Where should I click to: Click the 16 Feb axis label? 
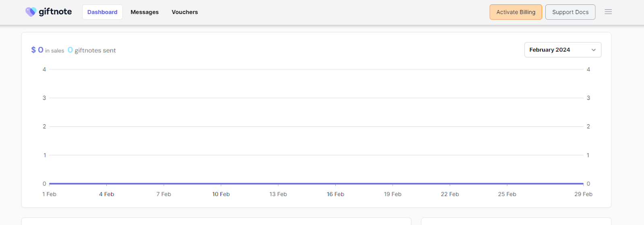tap(335, 194)
